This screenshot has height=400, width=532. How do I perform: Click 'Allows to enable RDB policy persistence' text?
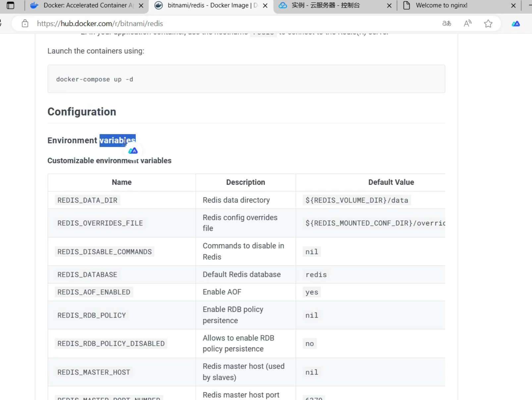[239, 343]
